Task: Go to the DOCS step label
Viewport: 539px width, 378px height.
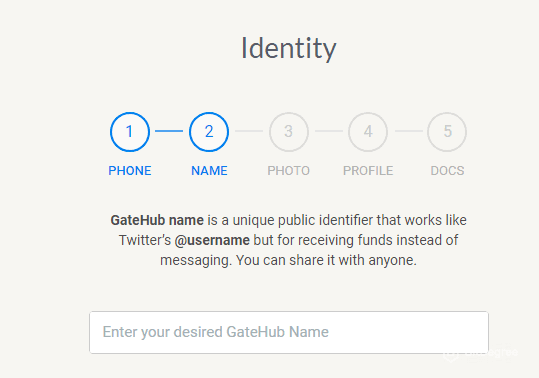Action: pyautogui.click(x=447, y=171)
